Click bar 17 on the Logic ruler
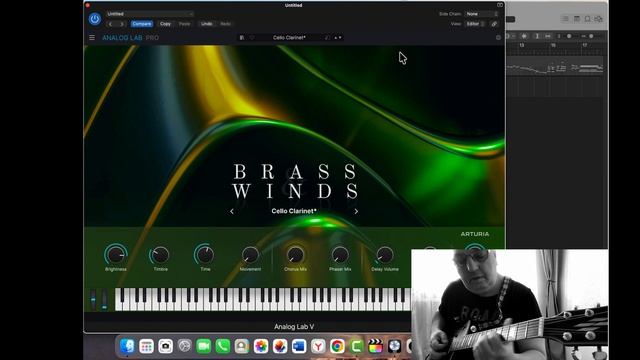 584,45
